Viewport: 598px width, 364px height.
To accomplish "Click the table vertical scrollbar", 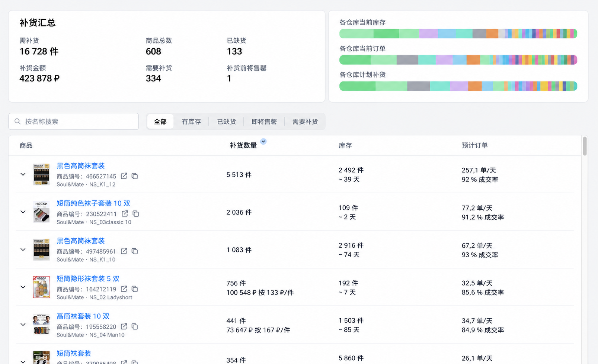I will (x=585, y=146).
